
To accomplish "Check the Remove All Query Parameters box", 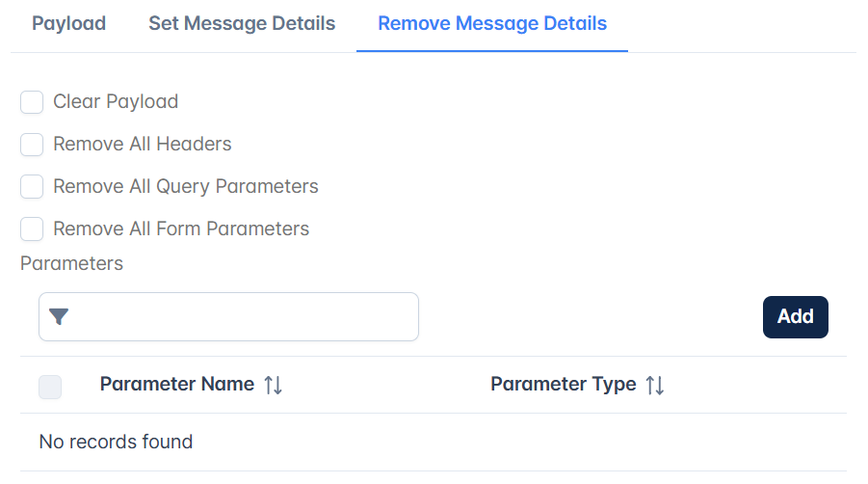I will pyautogui.click(x=32, y=187).
